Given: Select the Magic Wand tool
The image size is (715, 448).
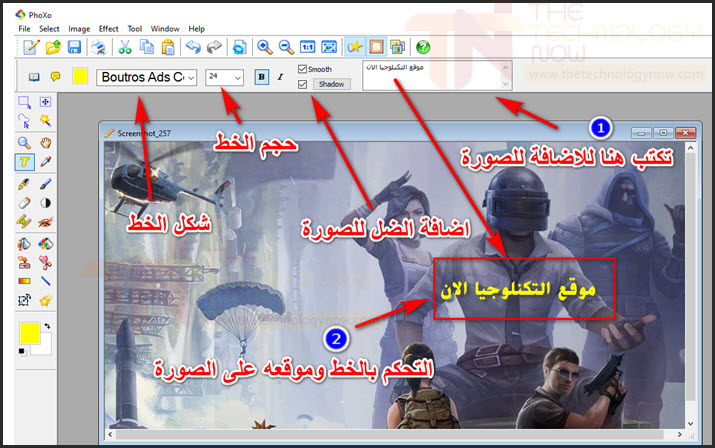Looking at the screenshot, I should [x=45, y=121].
